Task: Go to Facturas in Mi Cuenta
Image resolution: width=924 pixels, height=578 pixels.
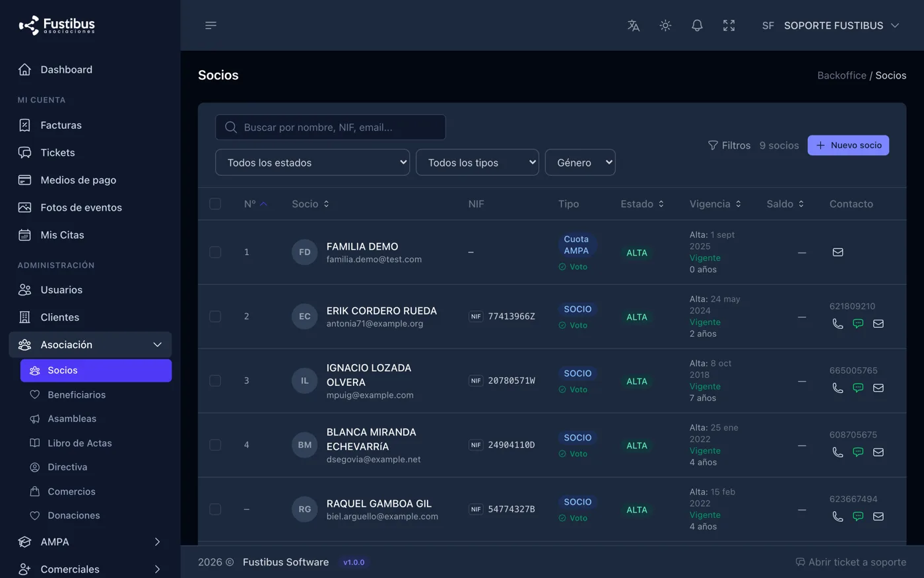Action: pos(61,125)
